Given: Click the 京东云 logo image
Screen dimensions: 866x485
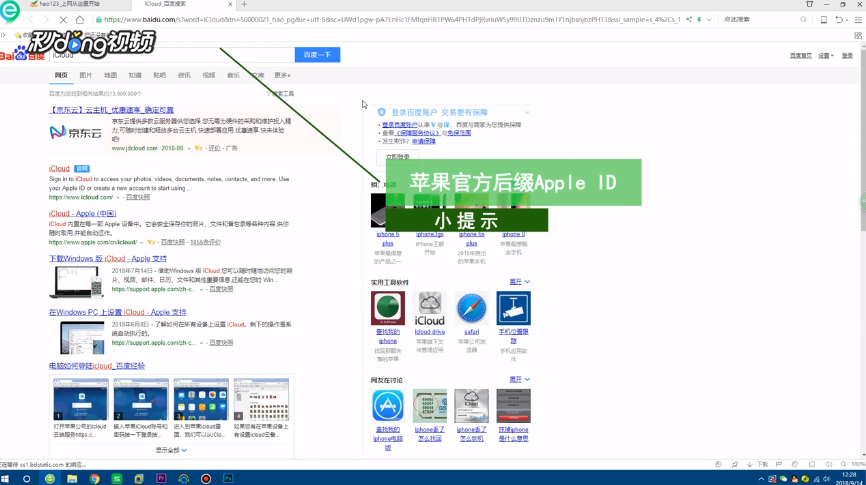Looking at the screenshot, I should coord(76,133).
